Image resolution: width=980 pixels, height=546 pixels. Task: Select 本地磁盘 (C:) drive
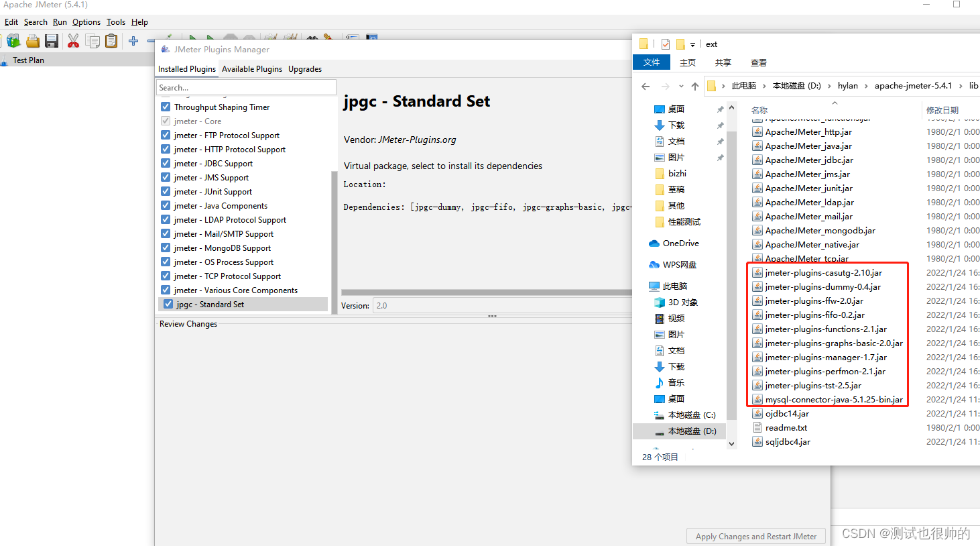tap(684, 415)
